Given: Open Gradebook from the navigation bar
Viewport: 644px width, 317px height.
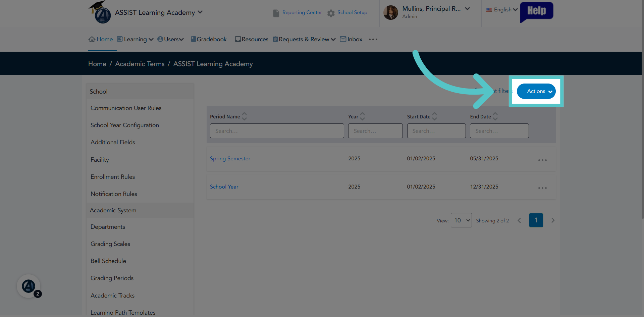Looking at the screenshot, I should 212,39.
